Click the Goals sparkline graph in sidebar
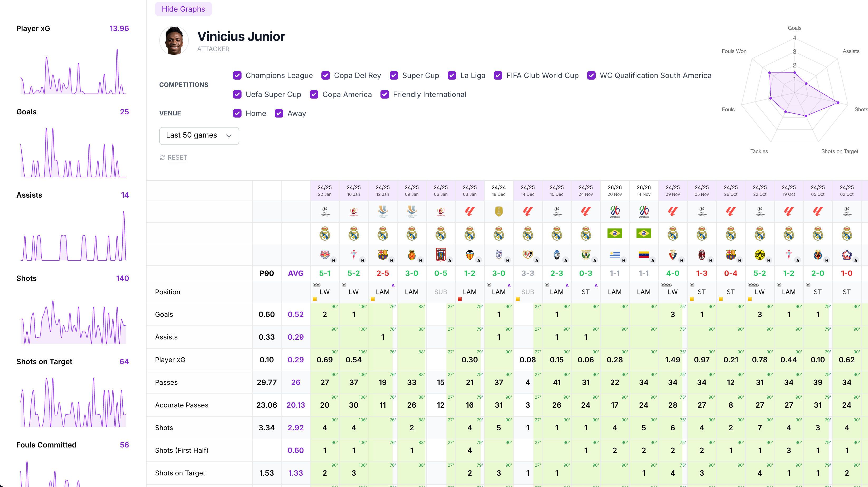Screen dimensions: 868x487 73,153
